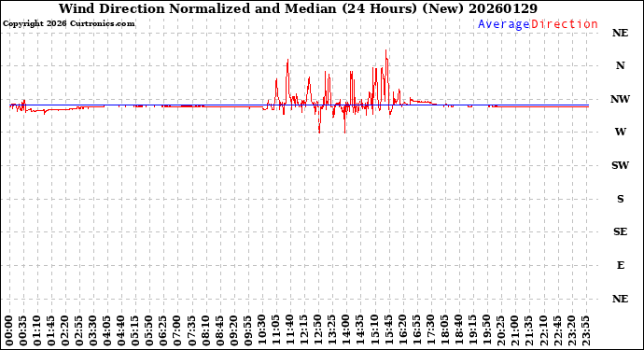Click the 07:35 time axis label
This screenshot has width=644, height=350.
tap(192, 331)
